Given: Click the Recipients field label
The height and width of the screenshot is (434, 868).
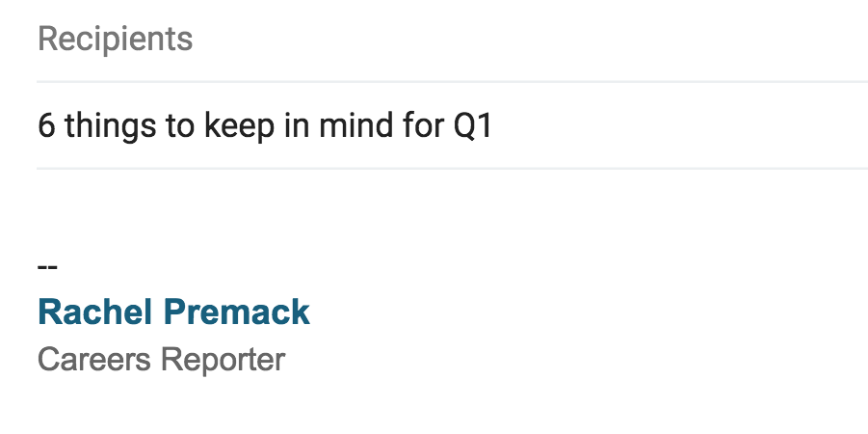Looking at the screenshot, I should coord(115,40).
